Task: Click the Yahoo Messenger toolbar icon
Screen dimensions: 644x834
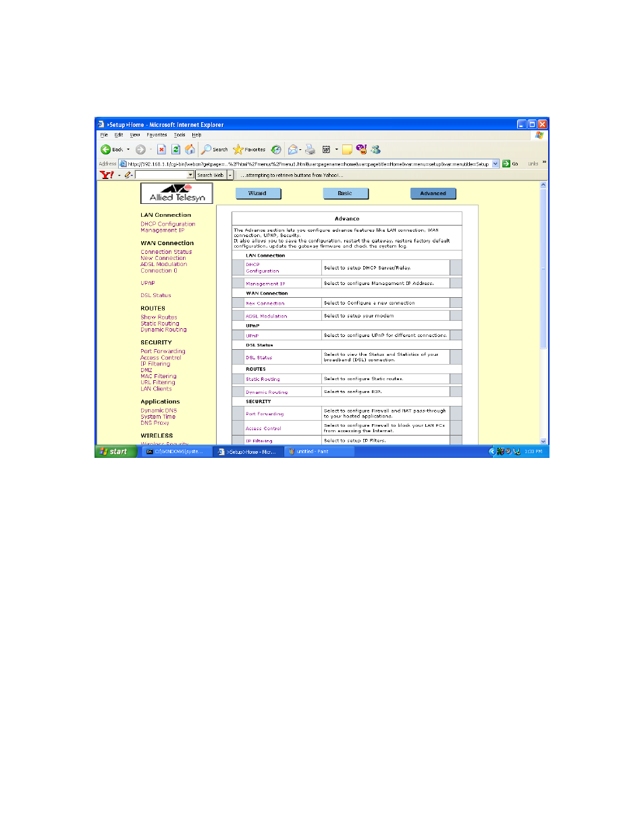Action: pos(361,149)
